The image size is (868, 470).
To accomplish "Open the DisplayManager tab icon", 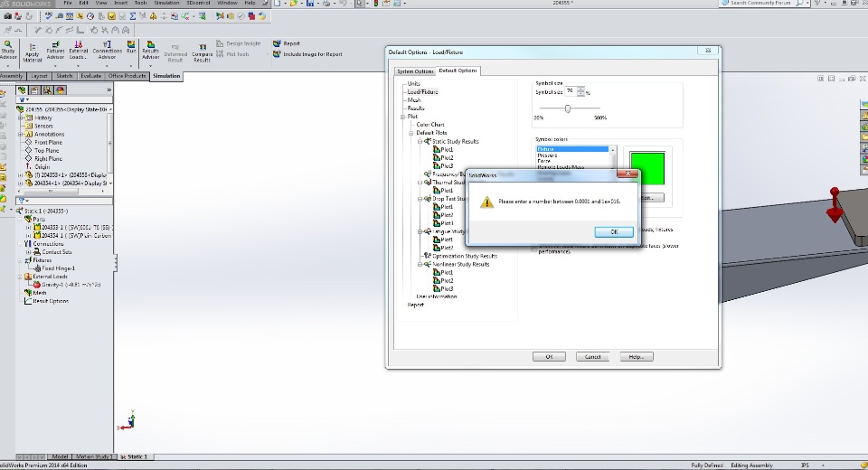I will click(60, 89).
